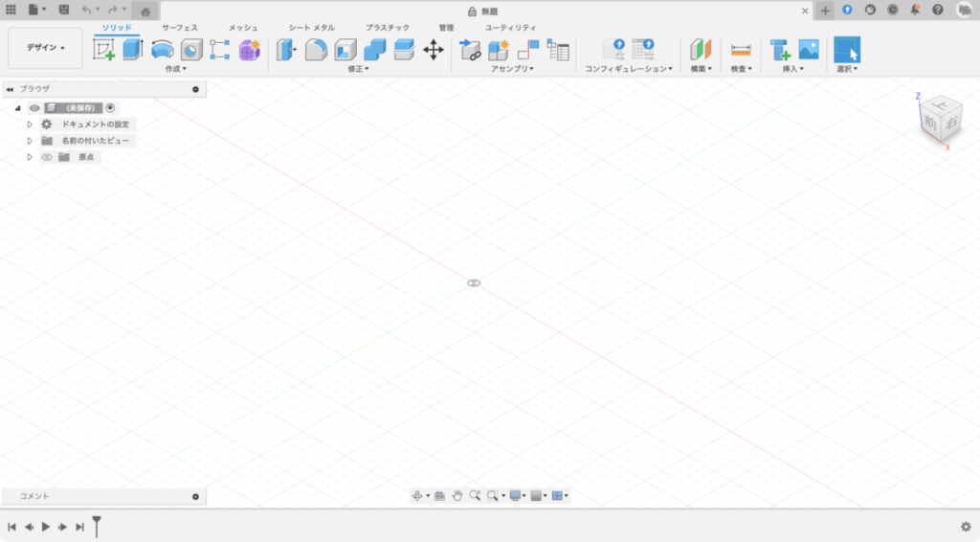
Task: Select the Create Sketch tool
Action: [x=103, y=50]
